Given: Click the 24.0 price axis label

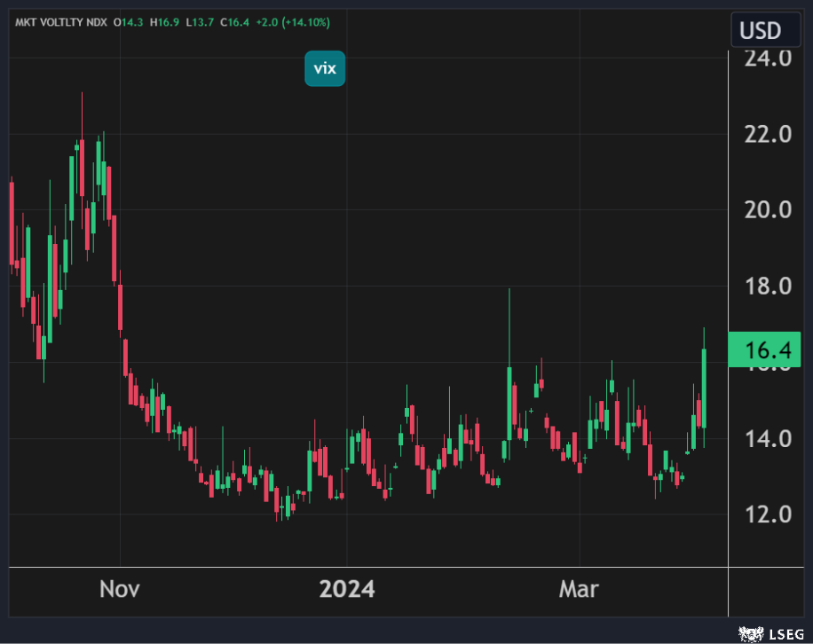Looking at the screenshot, I should tap(766, 59).
